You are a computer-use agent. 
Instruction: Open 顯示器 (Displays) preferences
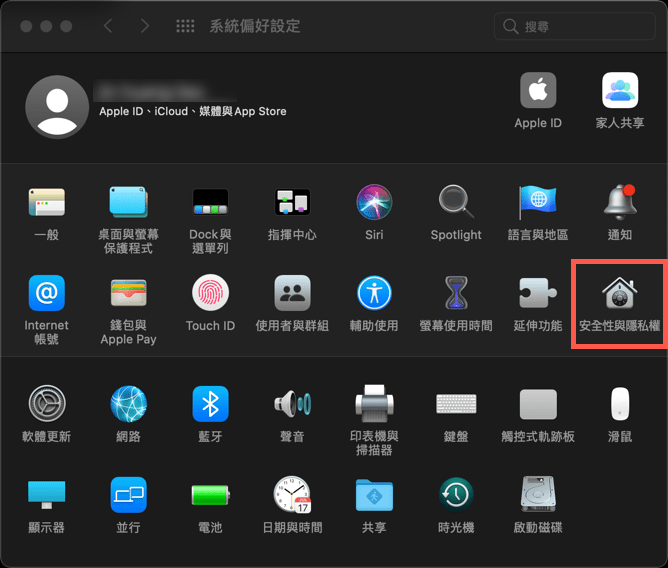coord(46,495)
